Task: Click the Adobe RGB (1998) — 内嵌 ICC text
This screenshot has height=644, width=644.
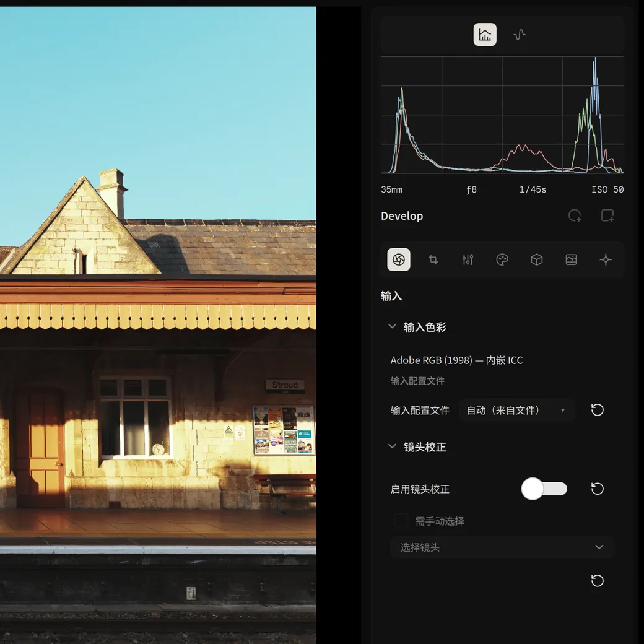Action: coord(456,360)
